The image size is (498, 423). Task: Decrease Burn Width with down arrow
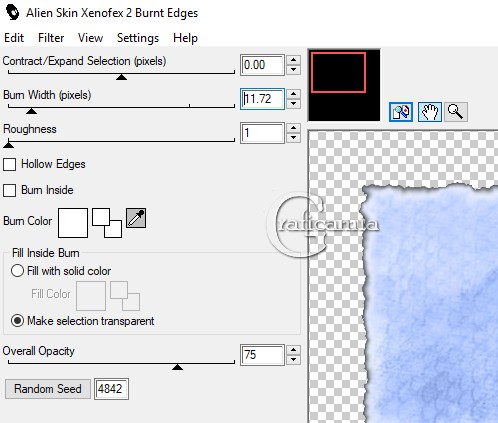(293, 103)
